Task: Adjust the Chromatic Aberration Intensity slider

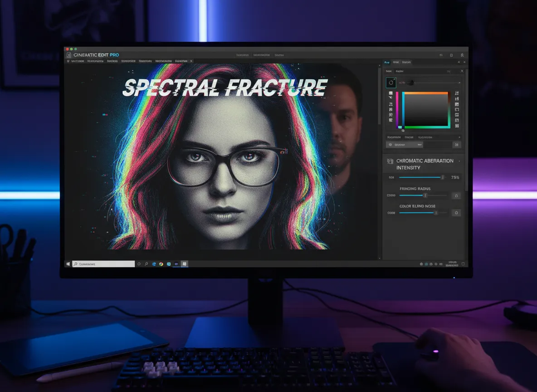Action: point(442,177)
